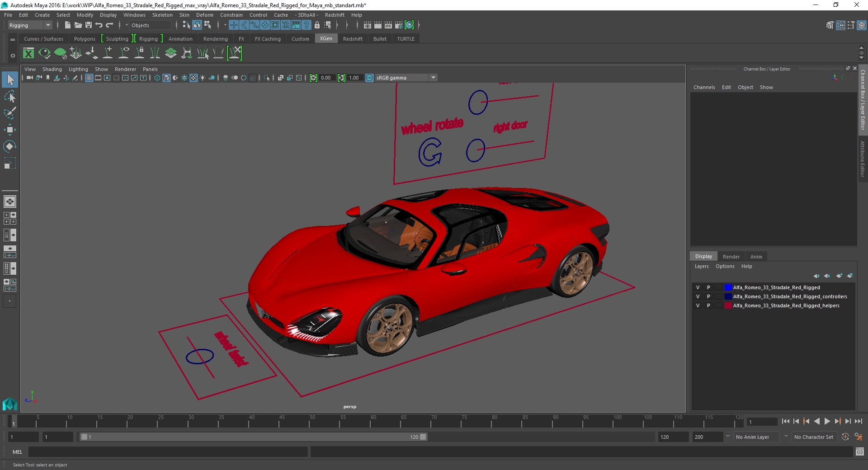Viewport: 868px width, 470px height.
Task: Toggle playback P of Alfa_Romeo_33_Stradale_Red_Rigged layer
Action: (708, 287)
